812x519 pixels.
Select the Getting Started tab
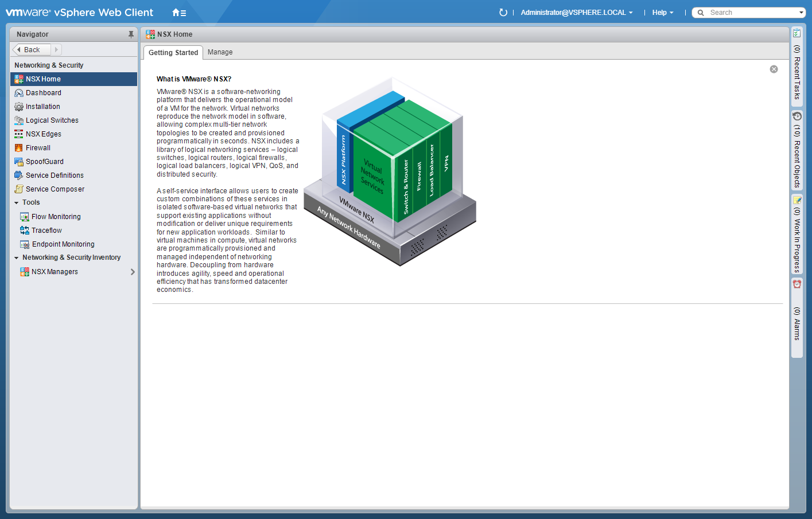(x=173, y=53)
